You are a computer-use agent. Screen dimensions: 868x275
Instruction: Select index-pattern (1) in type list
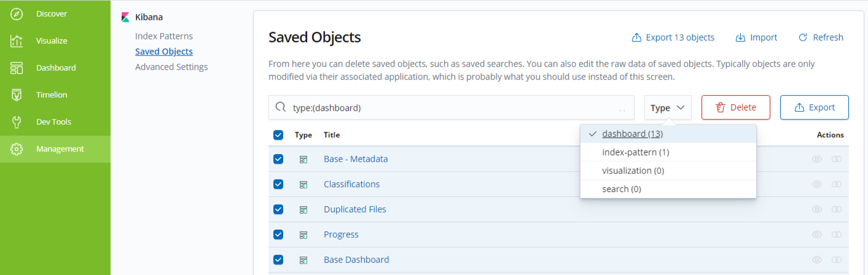pyautogui.click(x=635, y=152)
